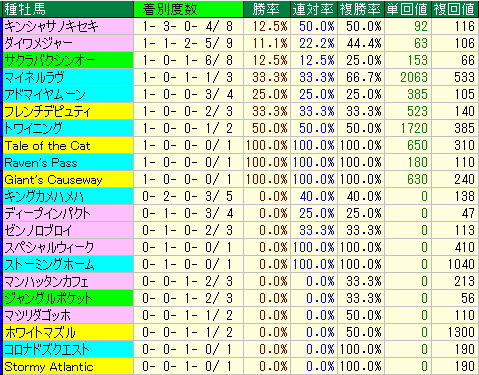The image size is (479, 375).
Task: Click the ゼンノロブロイ sire name
Action: pos(38,230)
